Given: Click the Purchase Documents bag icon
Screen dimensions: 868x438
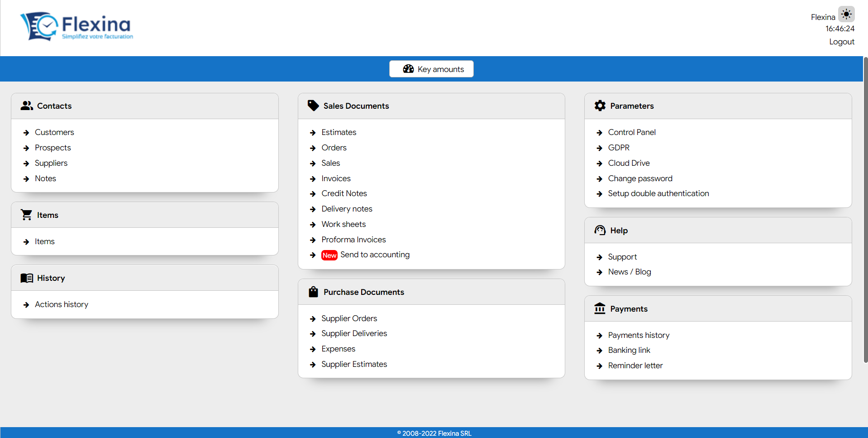Looking at the screenshot, I should [313, 292].
